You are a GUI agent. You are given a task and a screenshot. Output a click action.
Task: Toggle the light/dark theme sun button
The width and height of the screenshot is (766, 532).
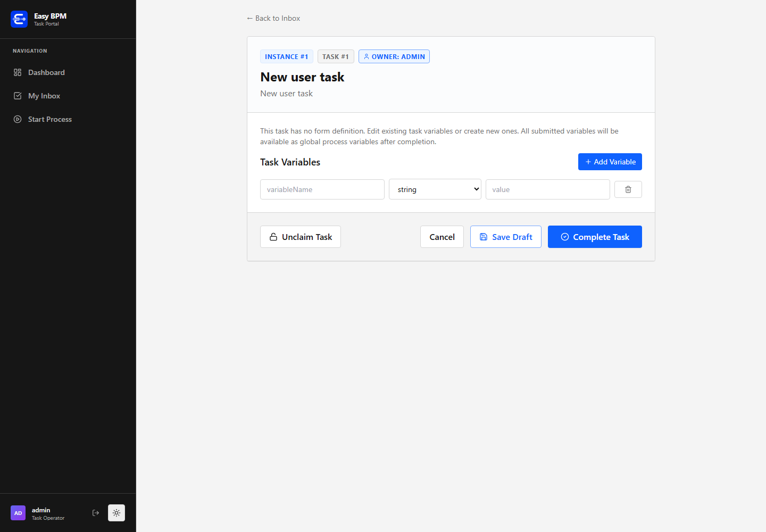click(116, 513)
